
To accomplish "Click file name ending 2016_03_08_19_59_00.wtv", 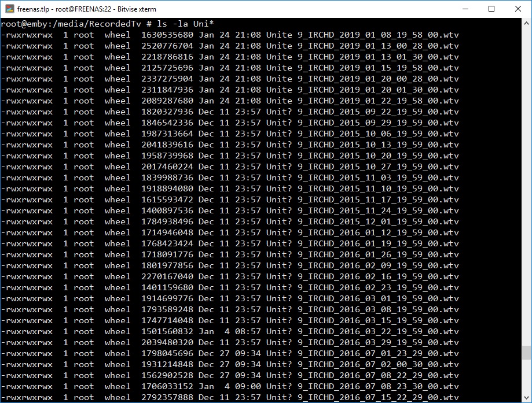I will (362, 309).
